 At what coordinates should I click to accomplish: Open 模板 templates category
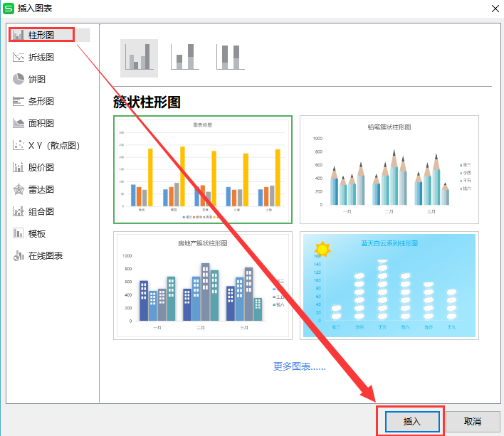point(37,233)
